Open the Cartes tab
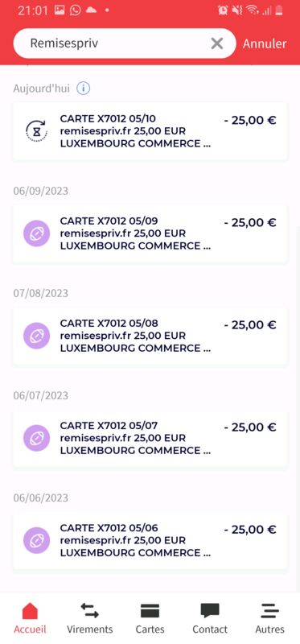 (x=150, y=618)
